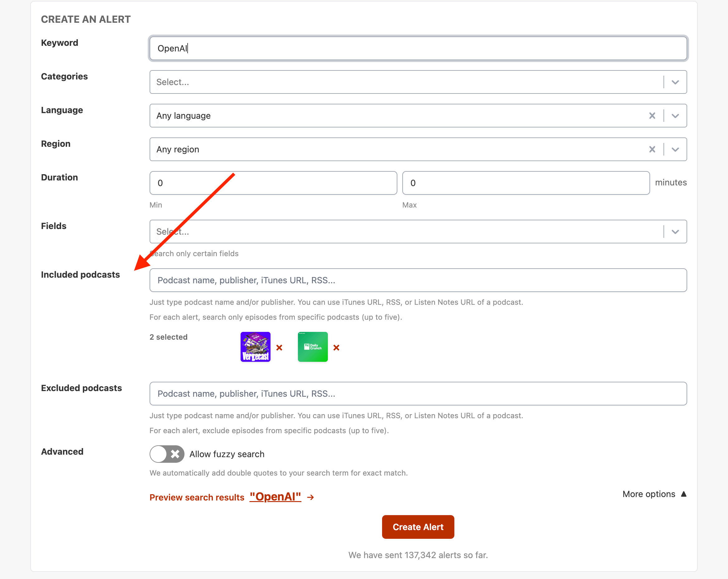Expand Categories using its chevron arrow

[x=675, y=82]
